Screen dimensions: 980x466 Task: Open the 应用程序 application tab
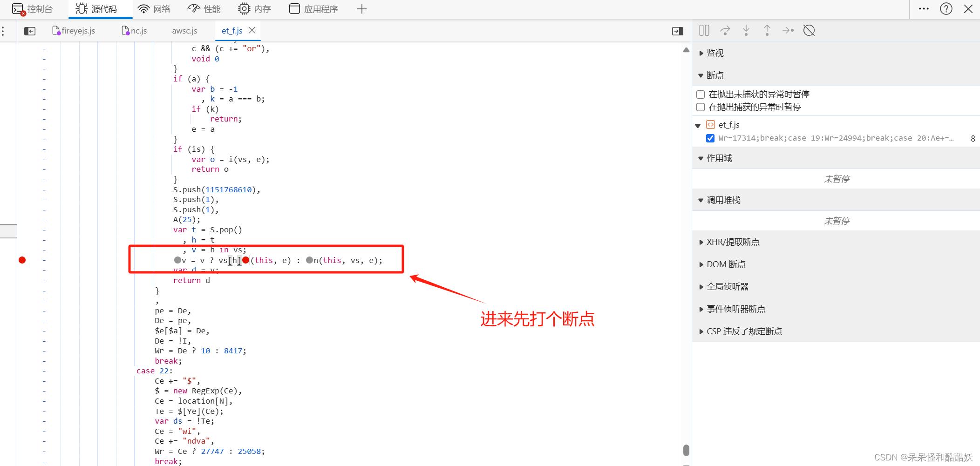click(x=313, y=9)
